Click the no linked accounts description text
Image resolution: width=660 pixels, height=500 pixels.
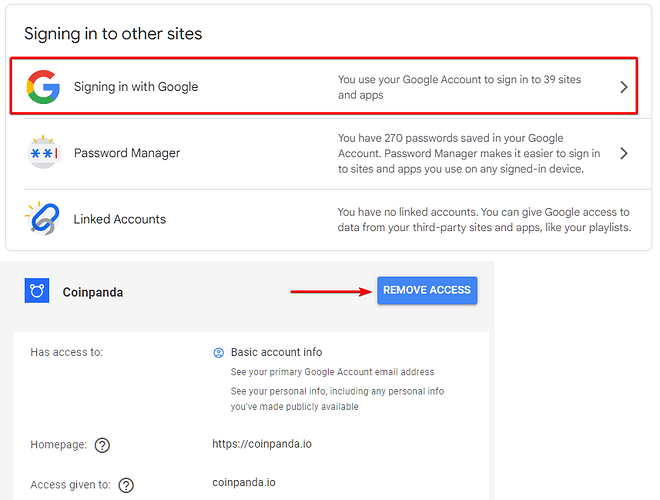(x=484, y=220)
